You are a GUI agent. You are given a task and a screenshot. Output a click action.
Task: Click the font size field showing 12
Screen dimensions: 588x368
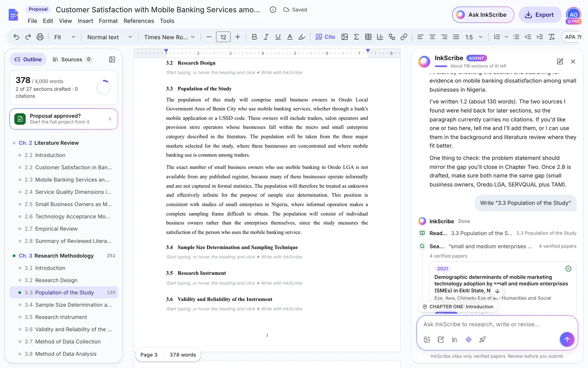pos(223,37)
